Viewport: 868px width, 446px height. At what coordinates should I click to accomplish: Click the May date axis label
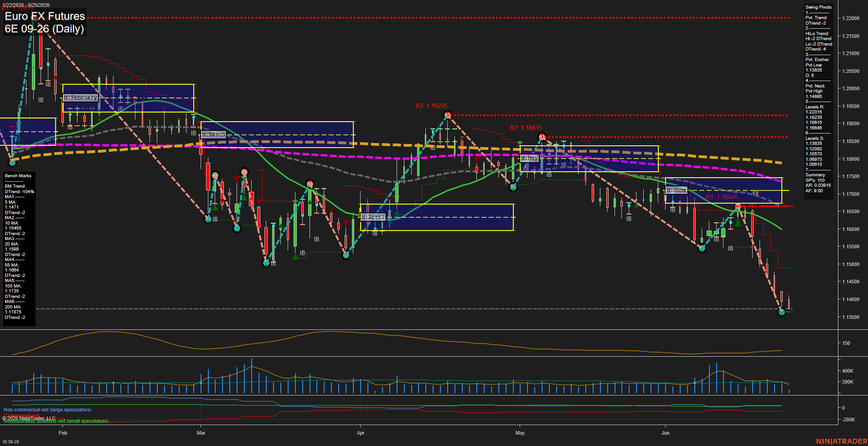point(520,433)
